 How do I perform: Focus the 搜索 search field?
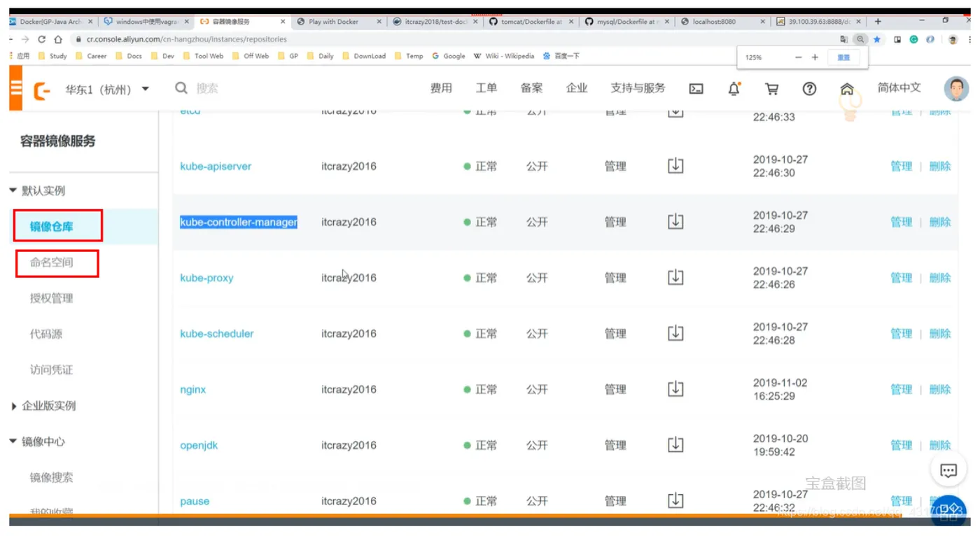tap(207, 88)
